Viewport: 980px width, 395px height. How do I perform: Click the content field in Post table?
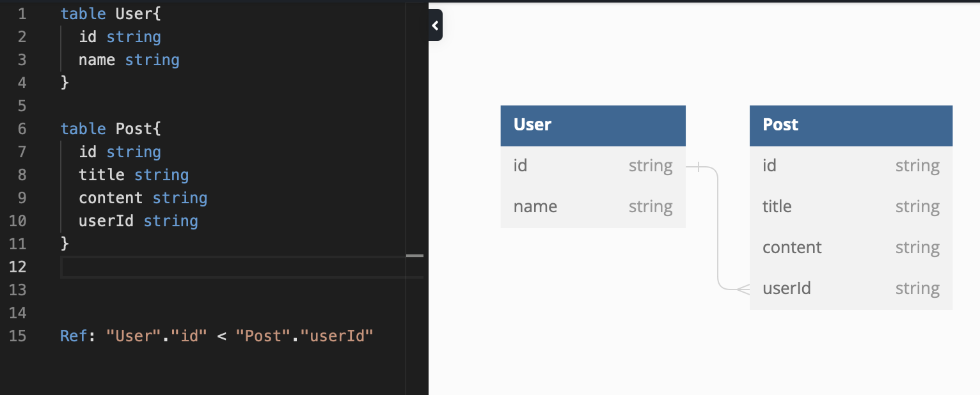[x=850, y=248]
